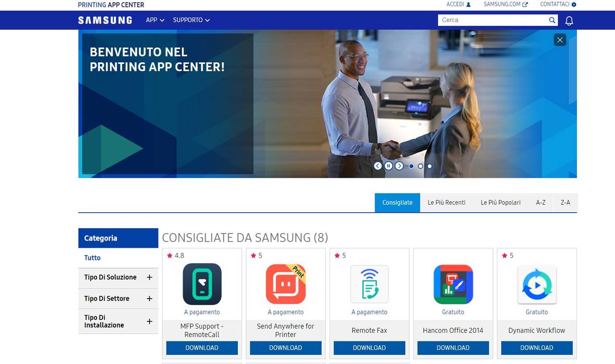This screenshot has width=615, height=364.
Task: Switch to the Le Più Recenti tab
Action: click(x=446, y=203)
